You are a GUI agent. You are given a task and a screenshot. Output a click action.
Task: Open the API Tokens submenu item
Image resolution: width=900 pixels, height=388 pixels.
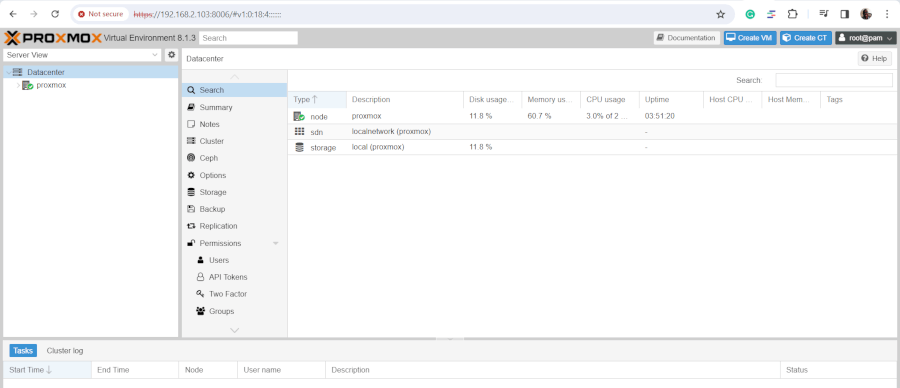[x=234, y=277]
